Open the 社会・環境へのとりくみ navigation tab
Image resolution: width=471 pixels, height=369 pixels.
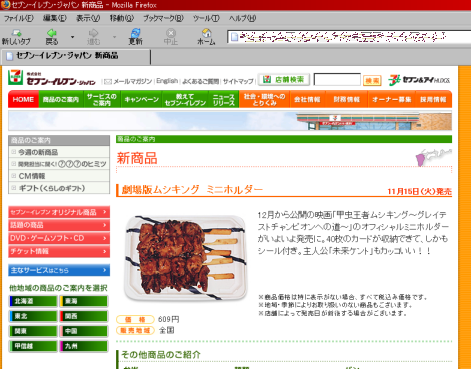click(x=264, y=99)
